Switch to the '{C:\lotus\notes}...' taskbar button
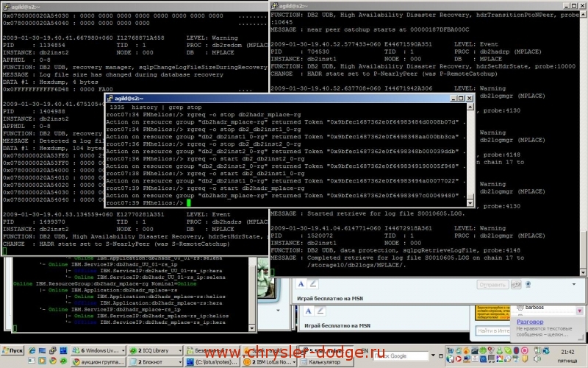The height and width of the screenshot is (368, 588). pos(212,362)
